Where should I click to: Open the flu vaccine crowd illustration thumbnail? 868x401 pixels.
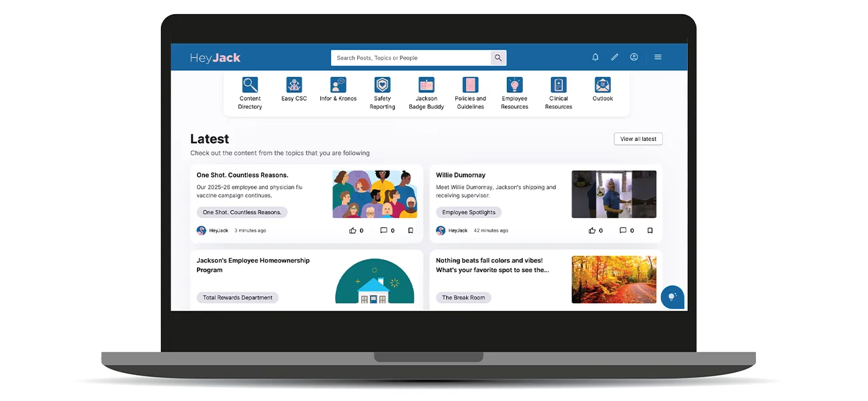click(375, 194)
